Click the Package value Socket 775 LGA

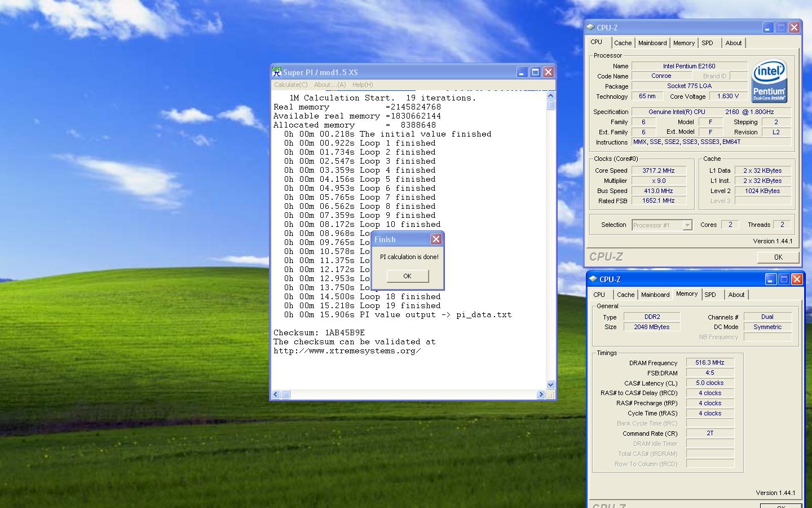pyautogui.click(x=689, y=86)
